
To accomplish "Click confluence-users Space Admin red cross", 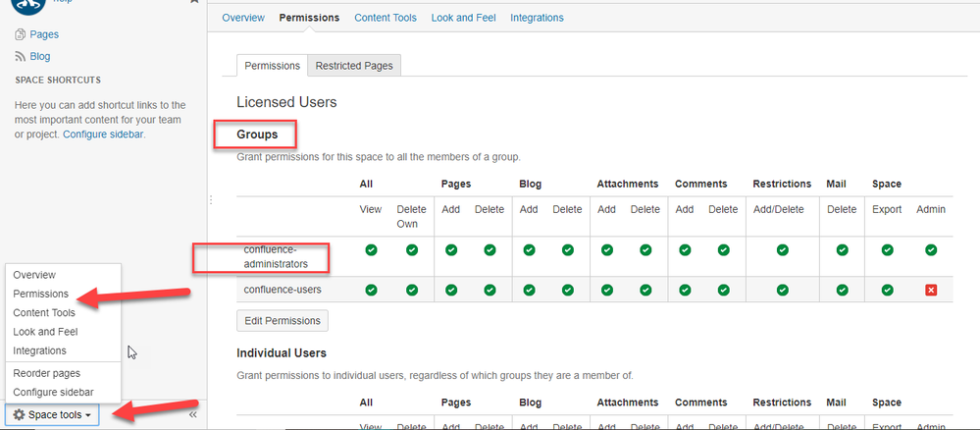I will click(x=931, y=290).
